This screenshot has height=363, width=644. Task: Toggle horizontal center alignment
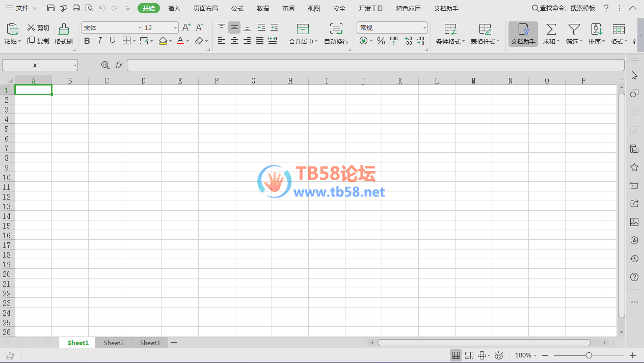234,41
